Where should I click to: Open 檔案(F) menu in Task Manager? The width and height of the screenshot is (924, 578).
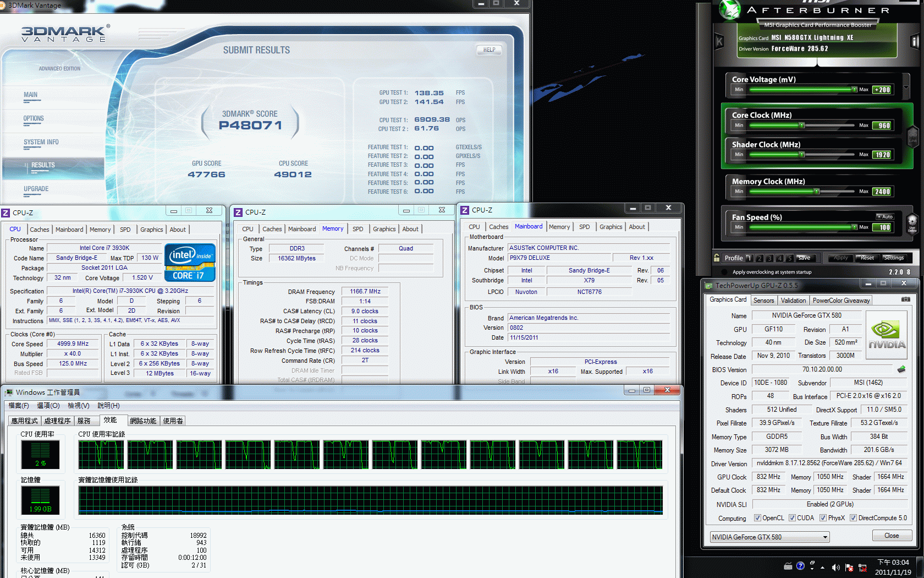coord(19,405)
